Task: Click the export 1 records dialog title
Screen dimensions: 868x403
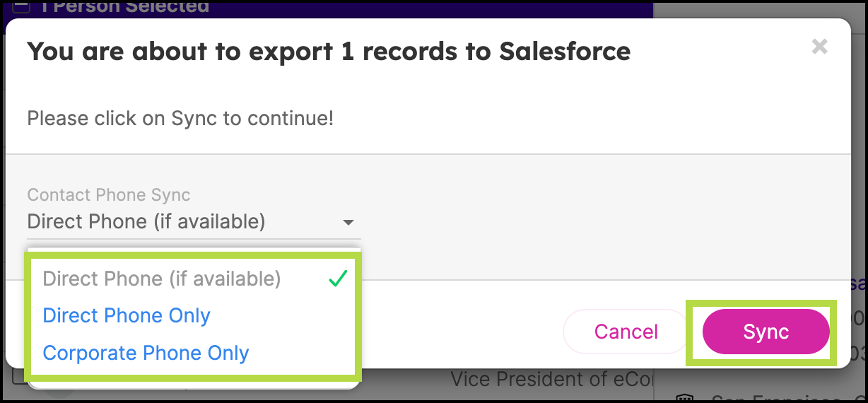Action: (329, 52)
